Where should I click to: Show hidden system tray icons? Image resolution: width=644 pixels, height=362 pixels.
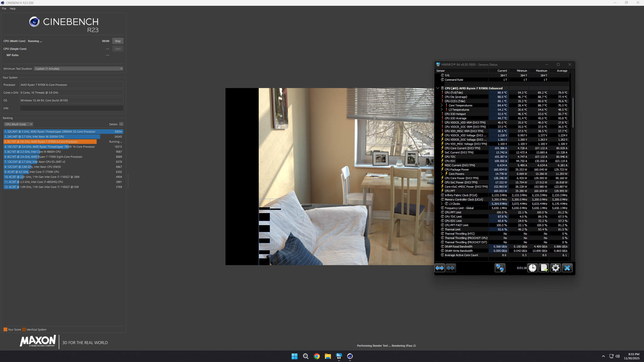point(603,356)
